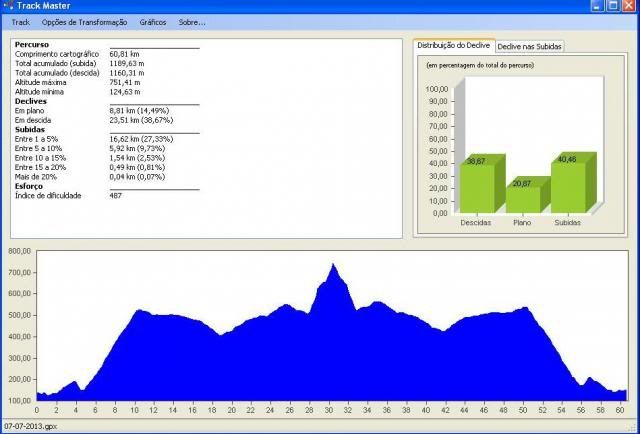Open the Gráficos menu
Viewport: 640px width, 434px height.
coord(153,22)
